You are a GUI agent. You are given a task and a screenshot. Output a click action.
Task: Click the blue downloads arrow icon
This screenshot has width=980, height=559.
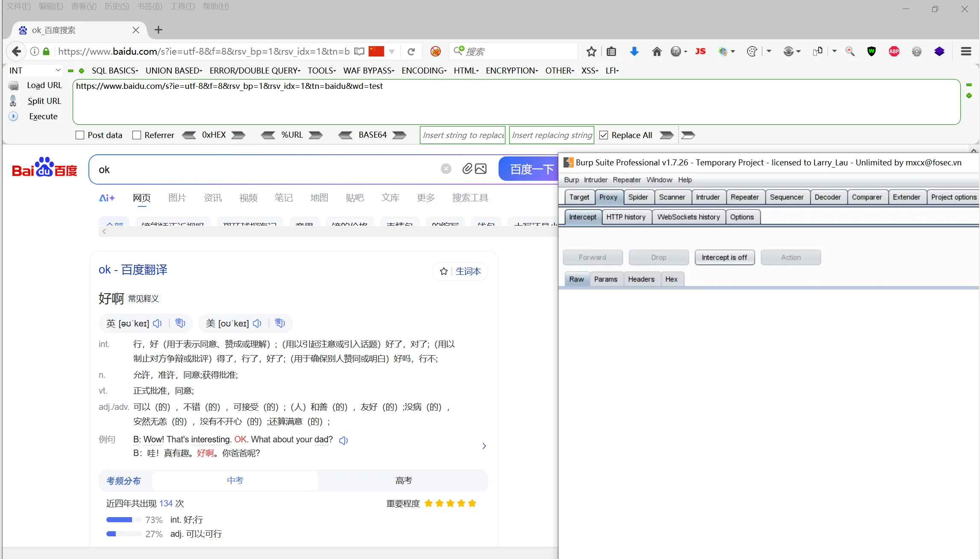[x=634, y=51]
